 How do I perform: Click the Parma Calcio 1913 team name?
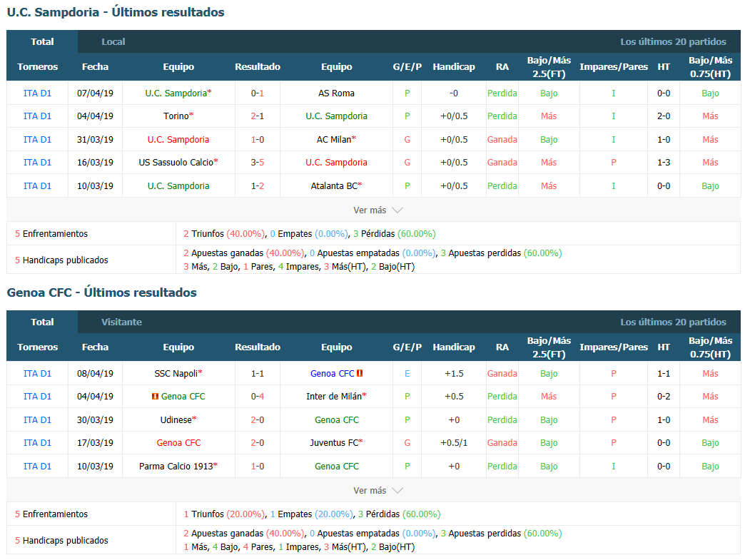click(x=176, y=466)
